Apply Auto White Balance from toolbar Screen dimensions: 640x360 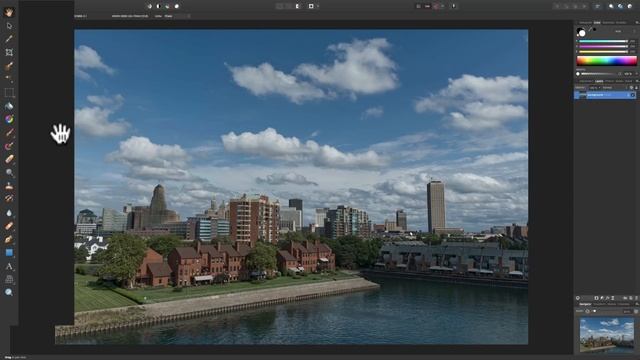(177, 6)
